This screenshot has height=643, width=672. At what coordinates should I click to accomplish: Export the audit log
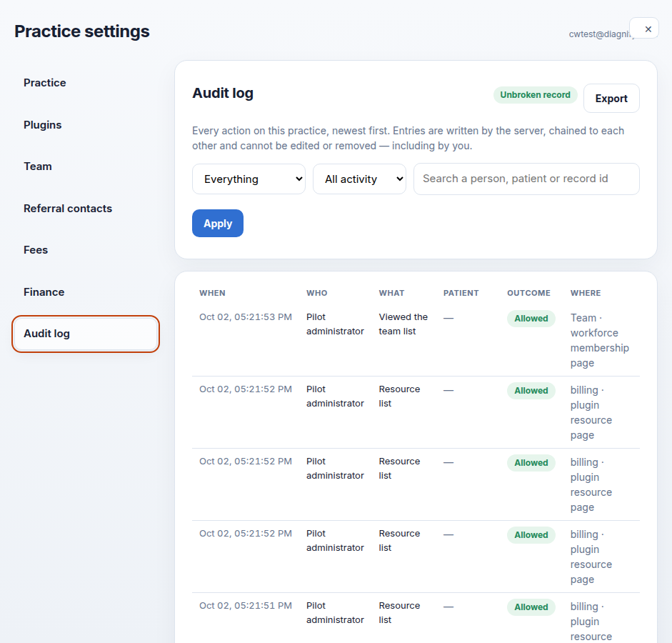(x=611, y=98)
